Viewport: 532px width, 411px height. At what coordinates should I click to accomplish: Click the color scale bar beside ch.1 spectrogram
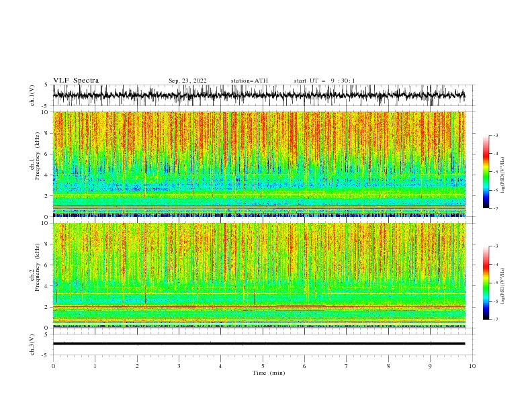(x=486, y=172)
